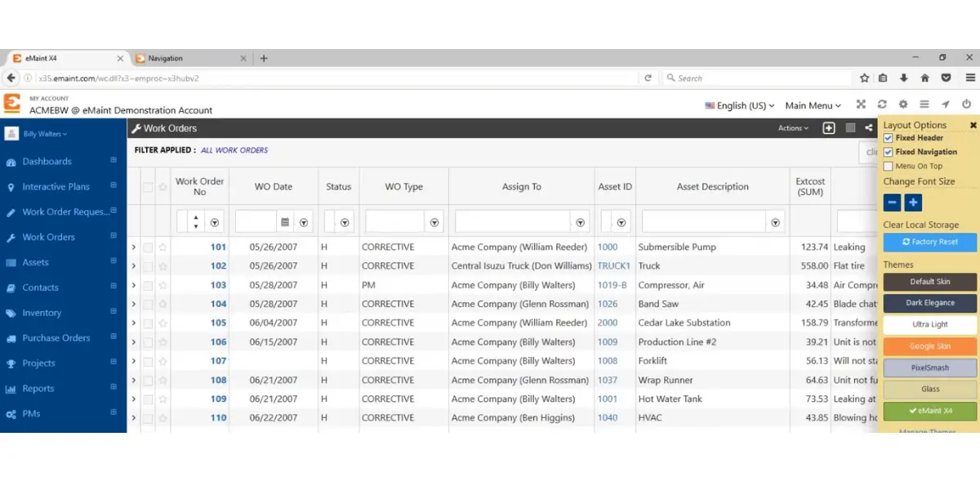The image size is (980, 490).
Task: Open calendar picker in WO Date filter
Action: point(285,222)
